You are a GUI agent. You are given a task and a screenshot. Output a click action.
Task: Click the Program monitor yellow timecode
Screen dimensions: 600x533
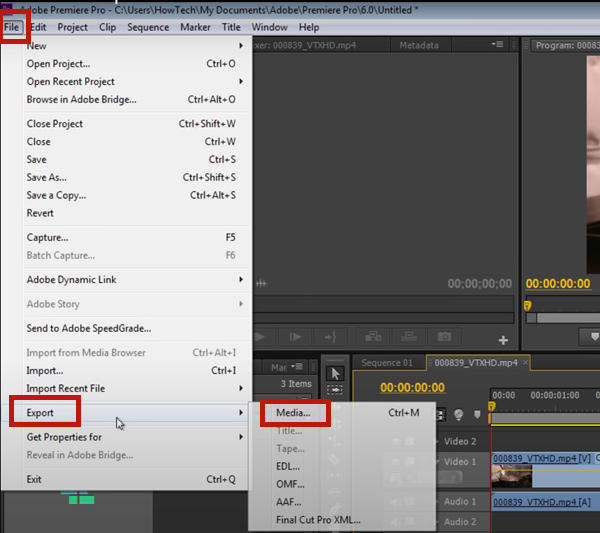coord(558,284)
